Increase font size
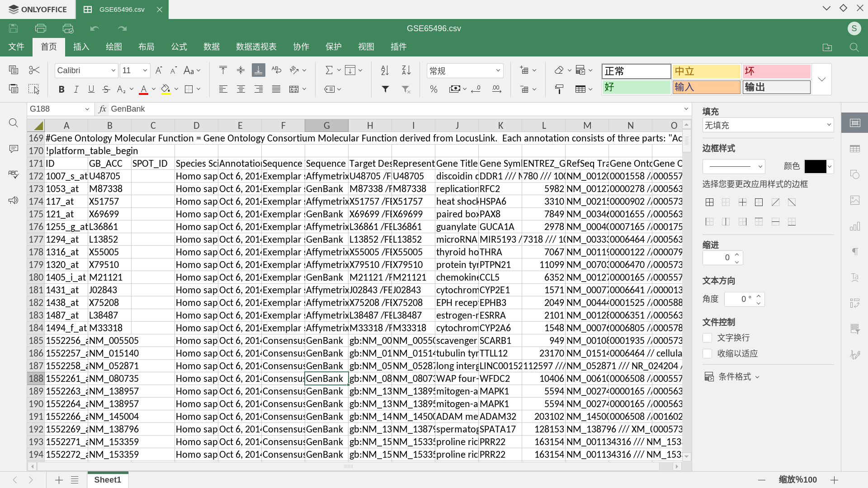Viewport: 868px width, 488px height. pos(159,70)
